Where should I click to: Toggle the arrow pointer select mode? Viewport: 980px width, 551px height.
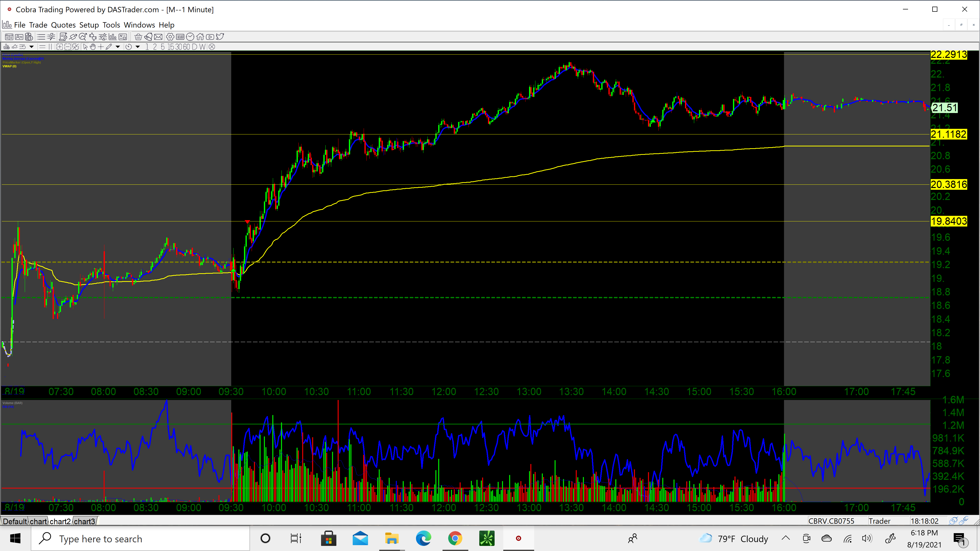pyautogui.click(x=85, y=47)
